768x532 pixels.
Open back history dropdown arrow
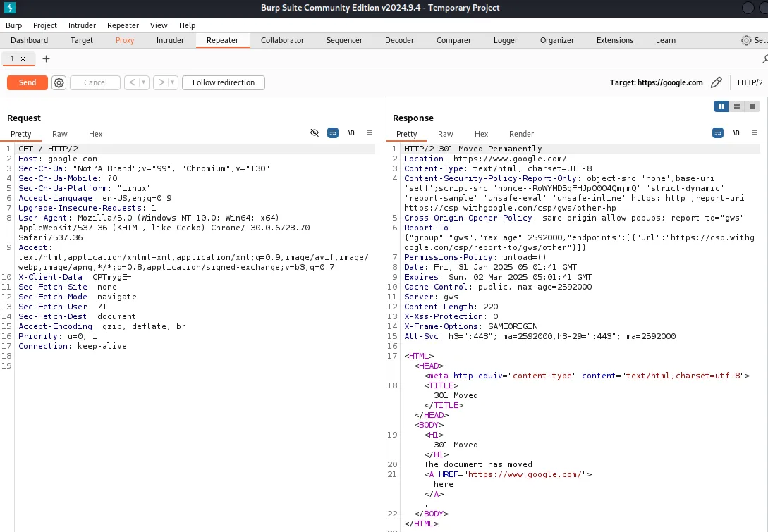click(x=144, y=82)
